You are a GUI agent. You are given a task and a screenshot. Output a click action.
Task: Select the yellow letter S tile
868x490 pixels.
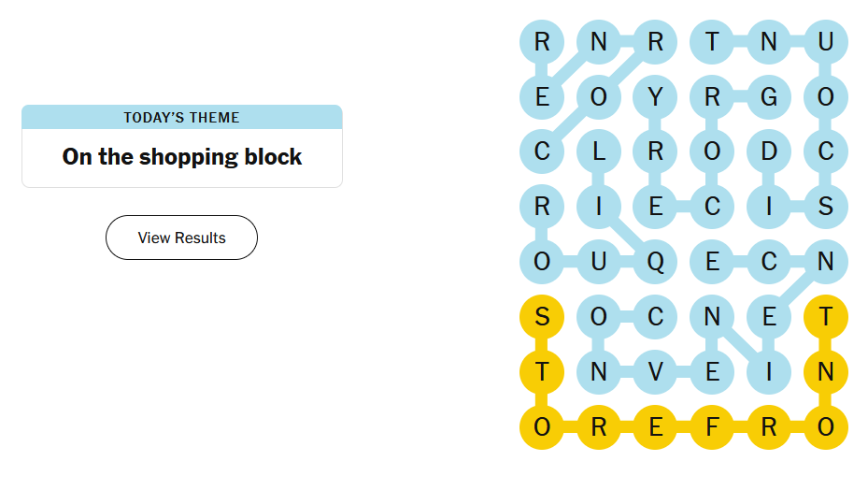coord(542,317)
